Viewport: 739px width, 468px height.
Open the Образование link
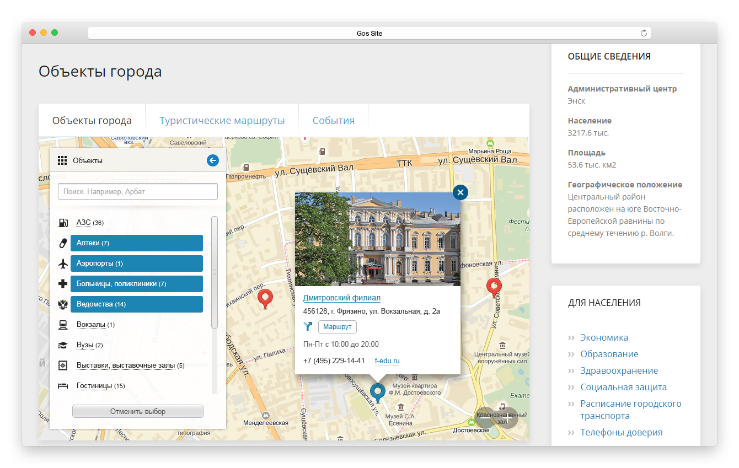(x=609, y=354)
